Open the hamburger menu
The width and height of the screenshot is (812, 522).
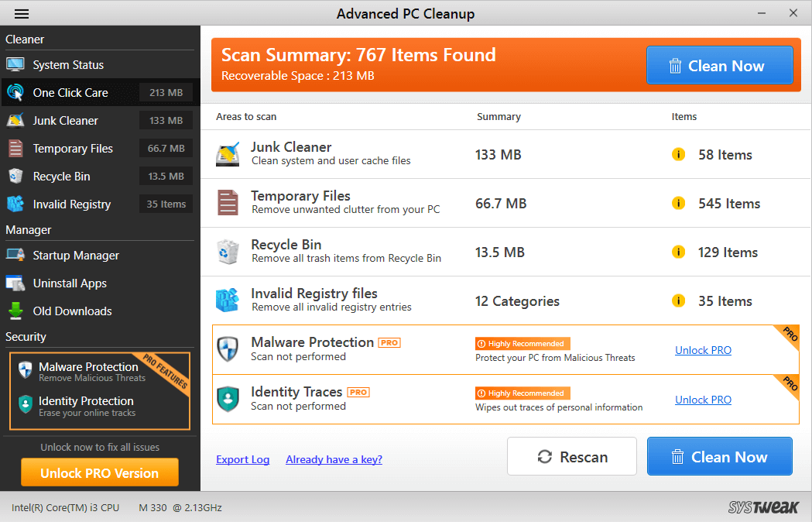coord(21,13)
